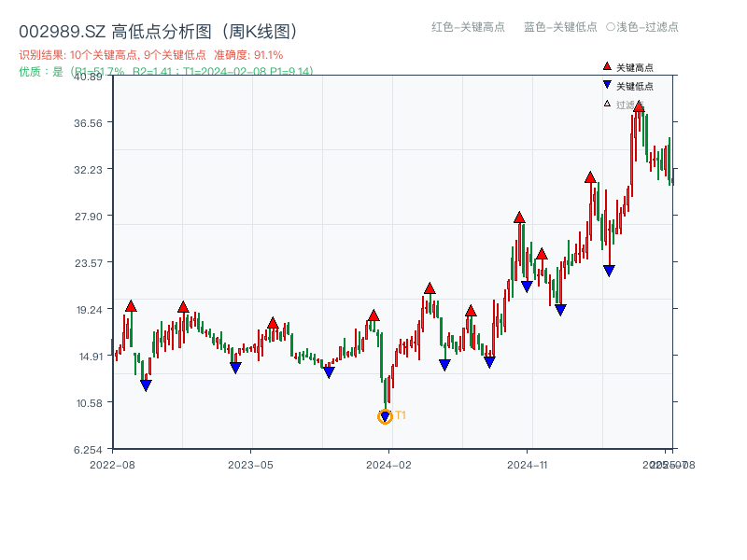Click the red triangle icon beside legend 关键高点
This screenshot has height=560, width=747.
pyautogui.click(x=607, y=66)
